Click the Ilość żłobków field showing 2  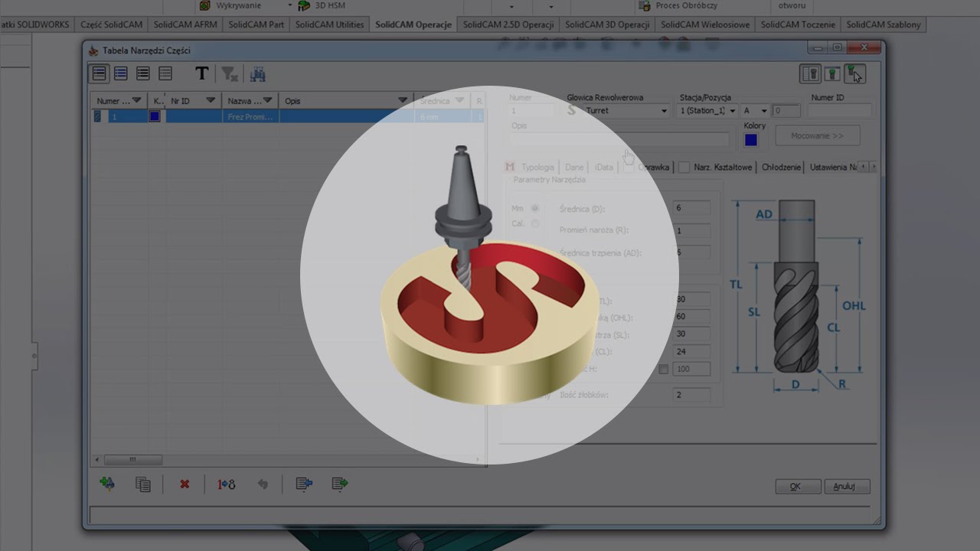pyautogui.click(x=691, y=395)
